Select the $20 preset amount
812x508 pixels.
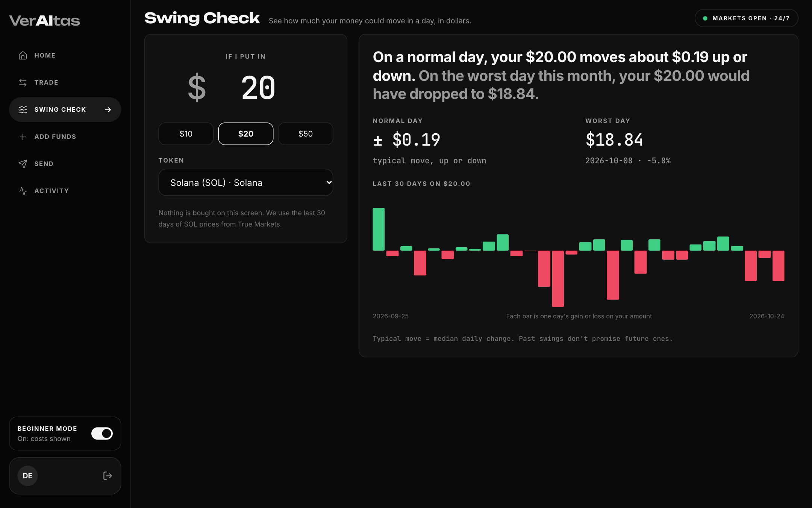pos(246,134)
